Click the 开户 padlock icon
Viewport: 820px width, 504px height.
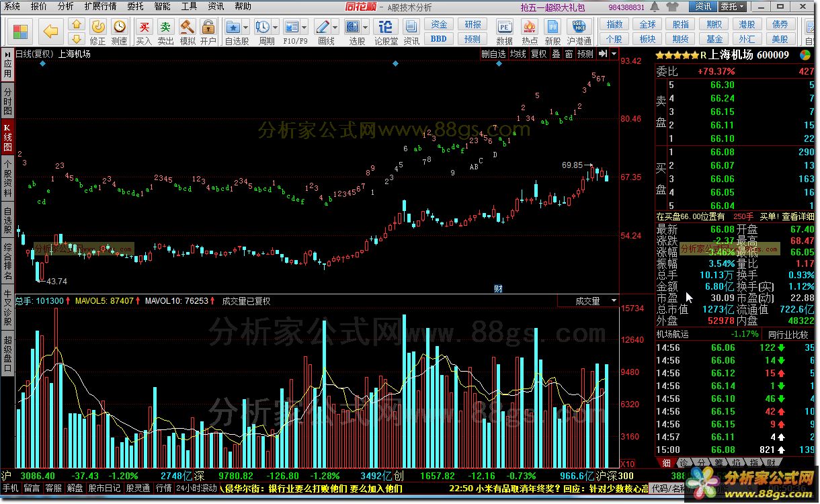click(x=208, y=27)
